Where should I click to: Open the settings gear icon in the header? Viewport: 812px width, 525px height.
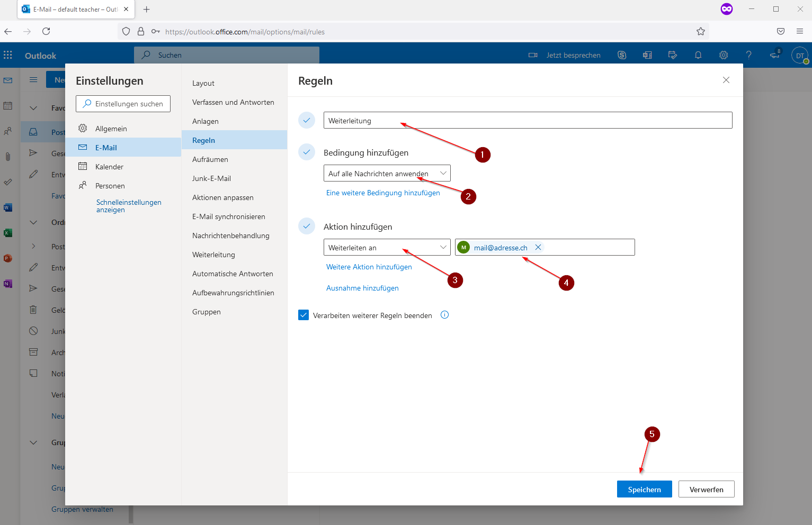(724, 55)
